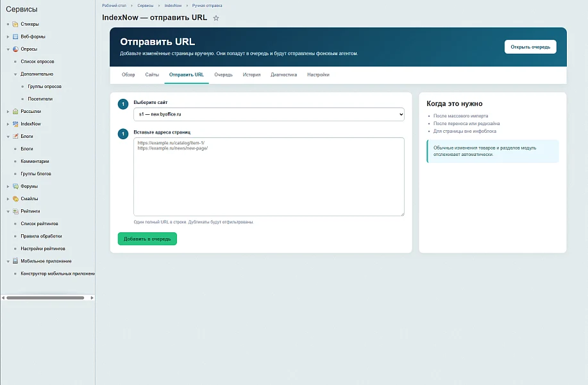Add page to favorites with star icon
Image resolution: width=588 pixels, height=385 pixels.
(x=216, y=18)
